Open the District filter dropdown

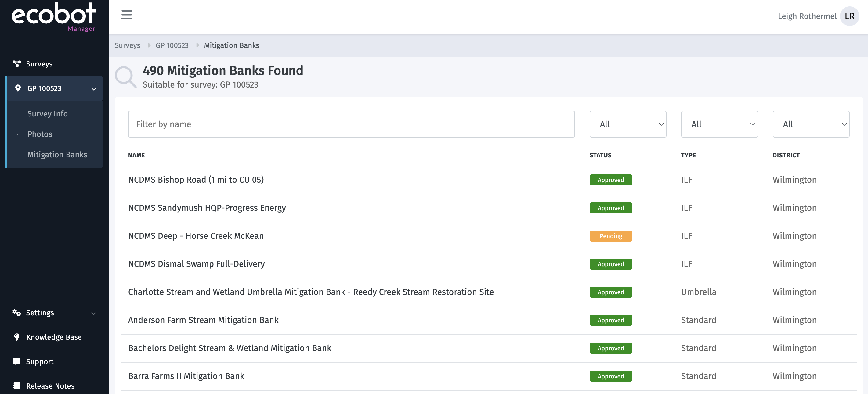811,124
